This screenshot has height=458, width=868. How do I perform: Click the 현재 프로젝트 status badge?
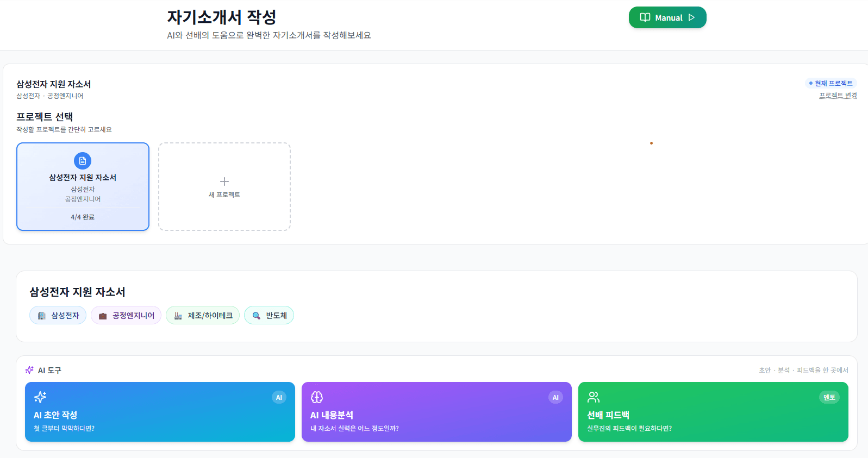pos(830,83)
